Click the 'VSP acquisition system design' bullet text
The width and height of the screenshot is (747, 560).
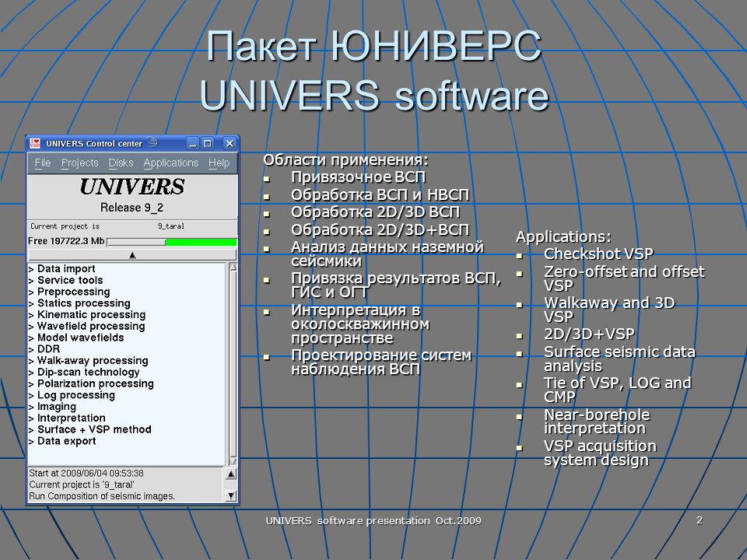pyautogui.click(x=600, y=453)
